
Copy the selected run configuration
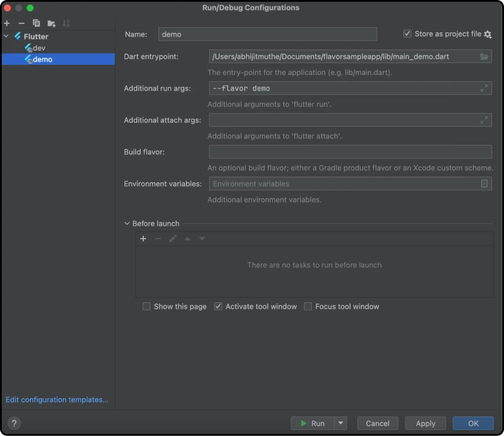(35, 23)
